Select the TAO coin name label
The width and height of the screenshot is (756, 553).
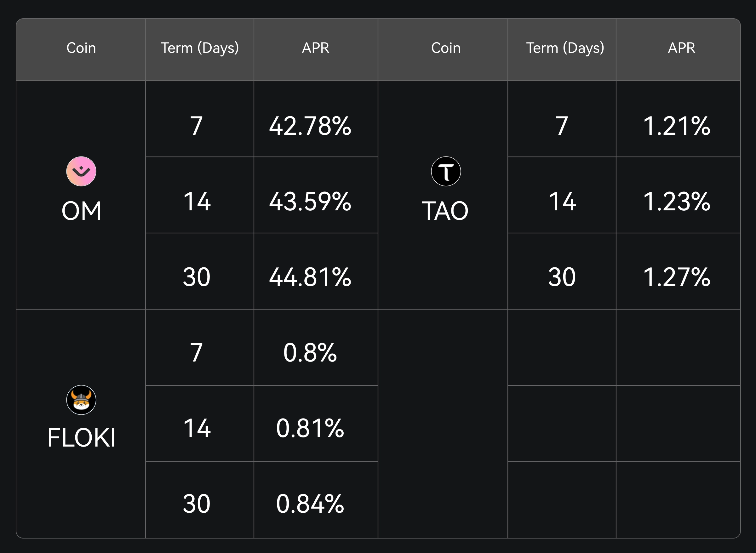tap(445, 211)
